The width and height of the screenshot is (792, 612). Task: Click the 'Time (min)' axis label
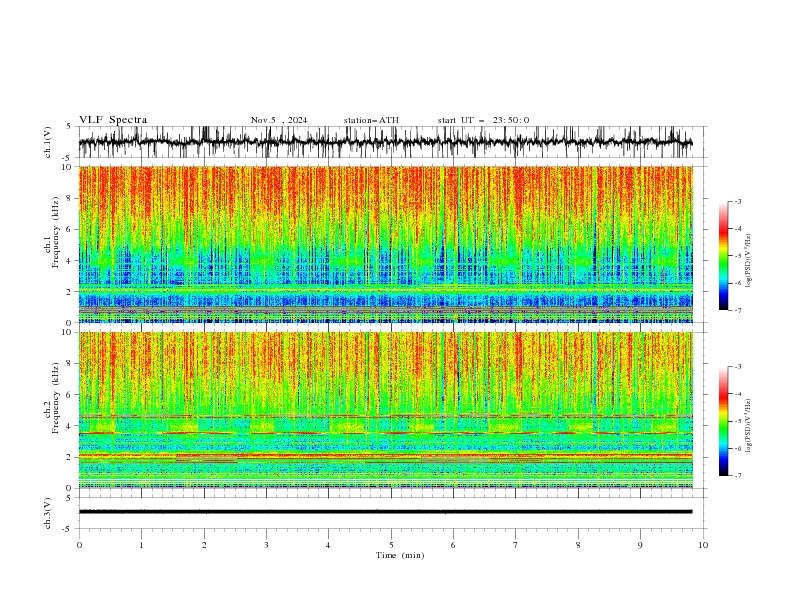point(400,555)
